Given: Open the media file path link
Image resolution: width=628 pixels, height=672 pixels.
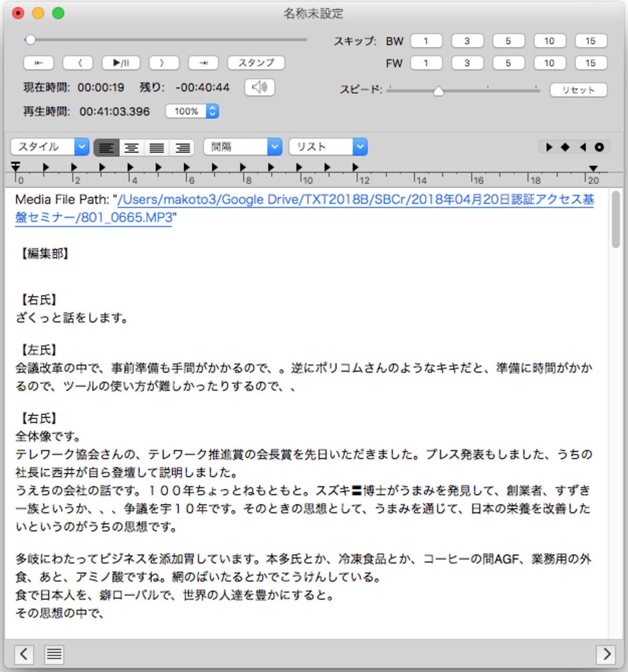Looking at the screenshot, I should [x=305, y=208].
